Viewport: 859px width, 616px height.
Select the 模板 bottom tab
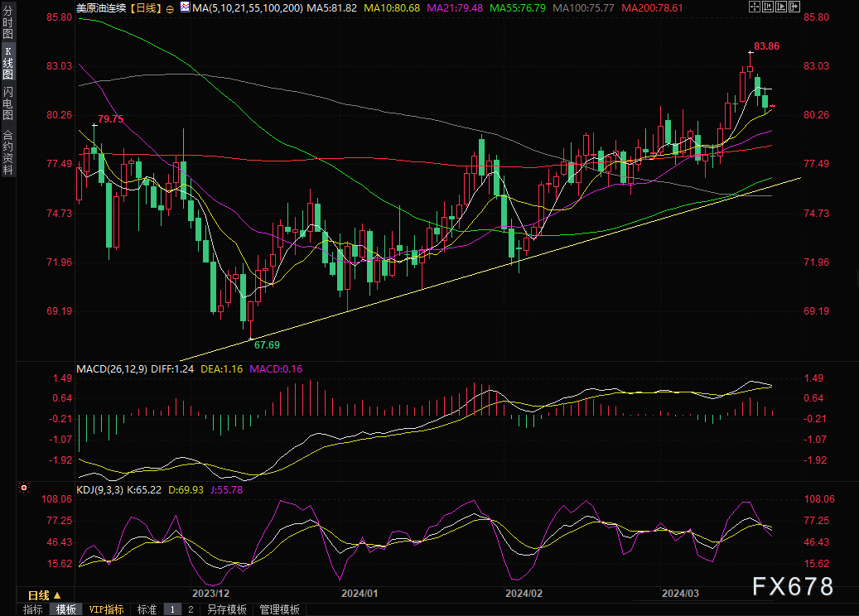(x=66, y=609)
